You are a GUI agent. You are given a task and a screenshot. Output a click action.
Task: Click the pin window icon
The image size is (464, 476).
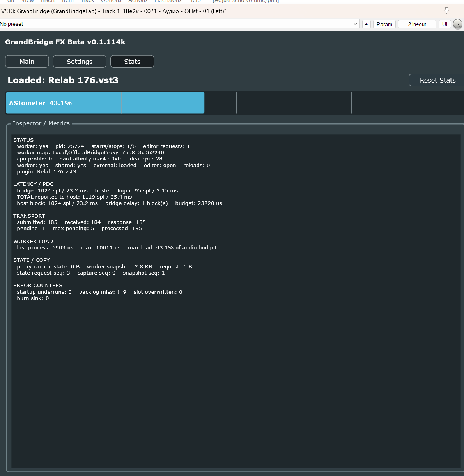pos(446,11)
